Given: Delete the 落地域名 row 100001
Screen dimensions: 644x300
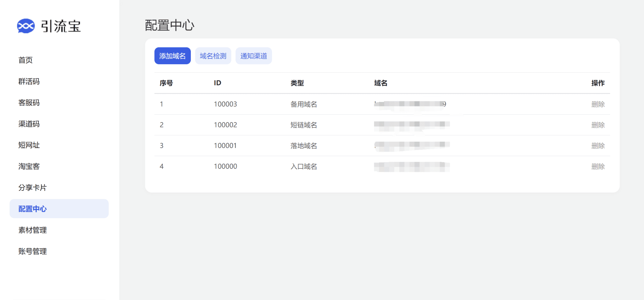Looking at the screenshot, I should [598, 146].
